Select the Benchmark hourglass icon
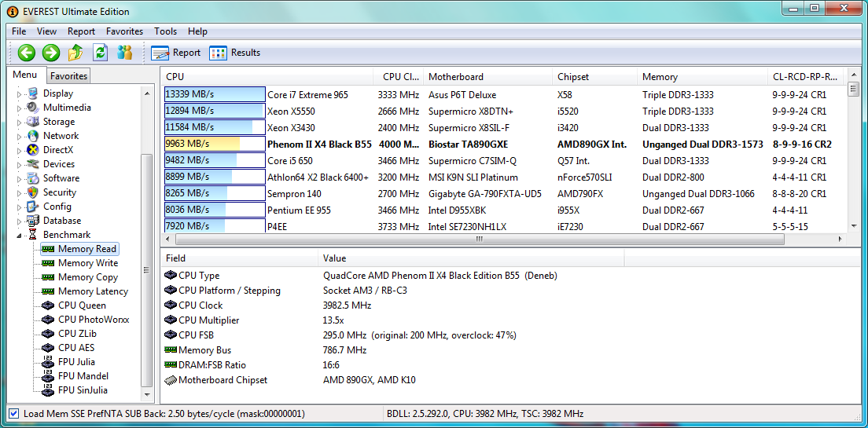The image size is (868, 428). (33, 235)
